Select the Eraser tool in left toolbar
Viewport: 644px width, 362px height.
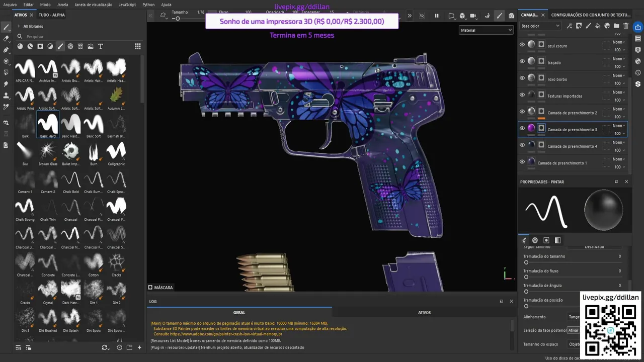click(x=6, y=38)
